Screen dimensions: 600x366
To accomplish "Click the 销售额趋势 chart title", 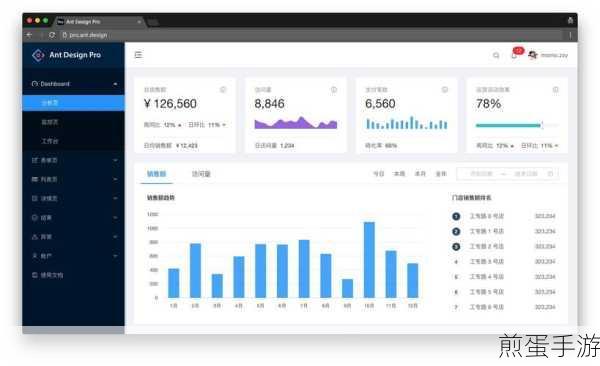I will click(161, 198).
